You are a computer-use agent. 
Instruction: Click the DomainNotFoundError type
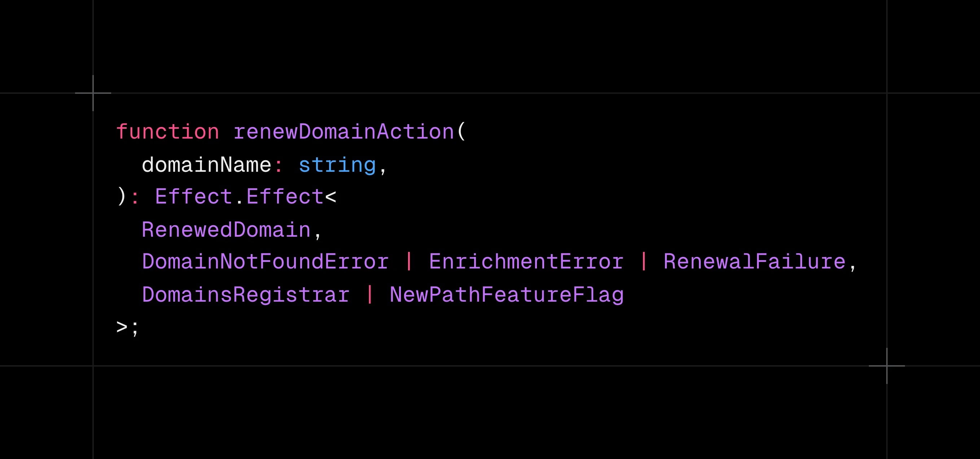(266, 262)
